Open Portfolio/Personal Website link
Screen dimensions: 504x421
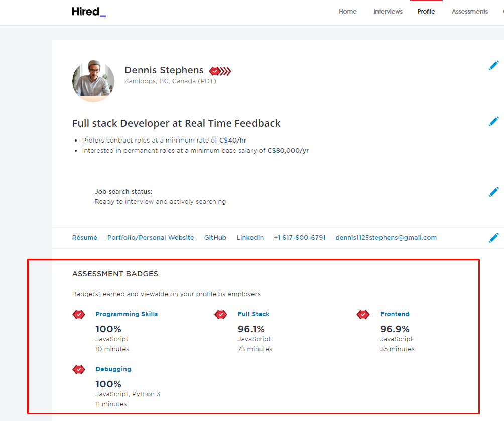pos(151,238)
